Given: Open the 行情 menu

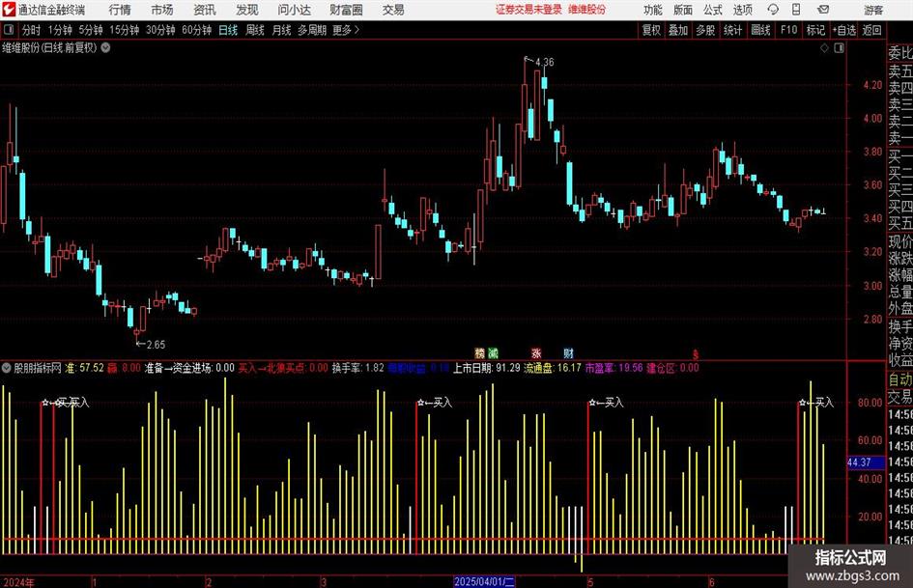Looking at the screenshot, I should pos(120,10).
